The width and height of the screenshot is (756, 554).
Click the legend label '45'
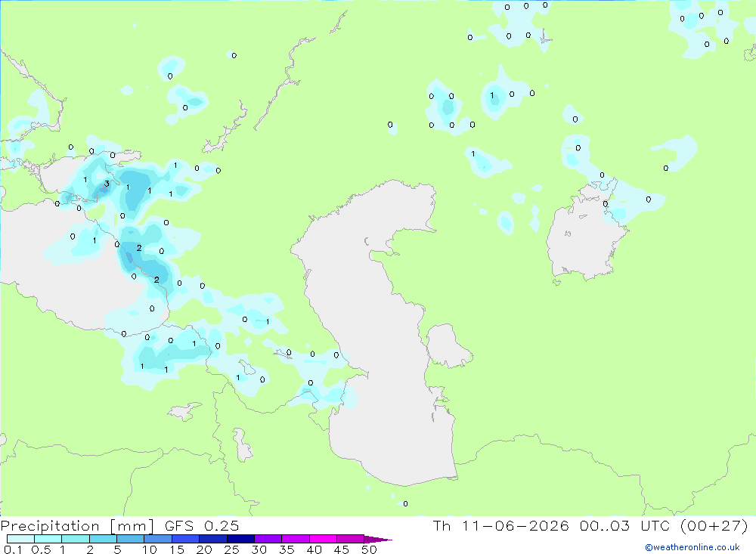342,549
